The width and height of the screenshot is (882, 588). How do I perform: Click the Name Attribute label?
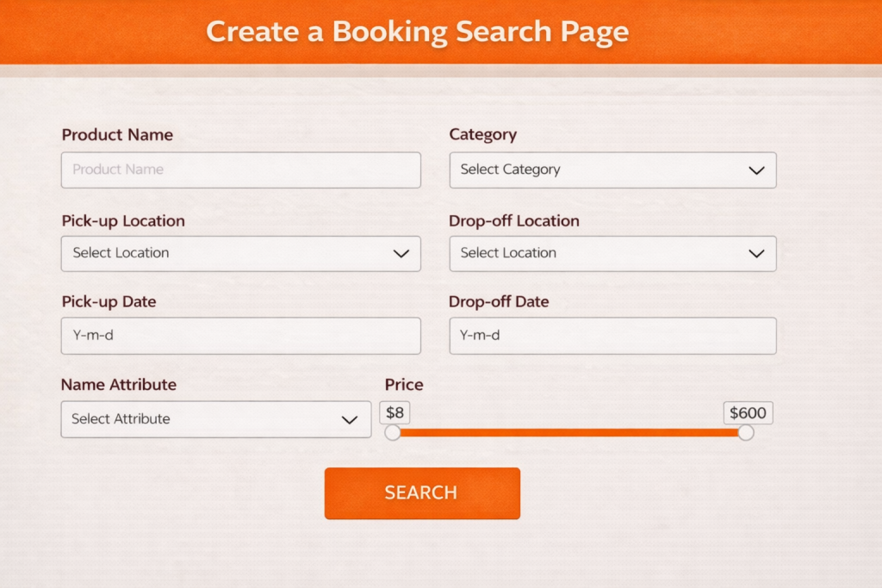click(119, 385)
